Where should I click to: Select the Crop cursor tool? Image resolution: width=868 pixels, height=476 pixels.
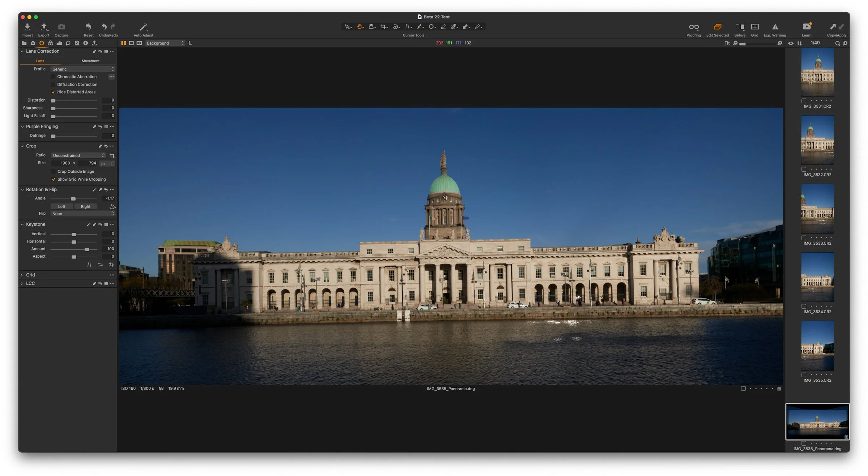tap(383, 27)
